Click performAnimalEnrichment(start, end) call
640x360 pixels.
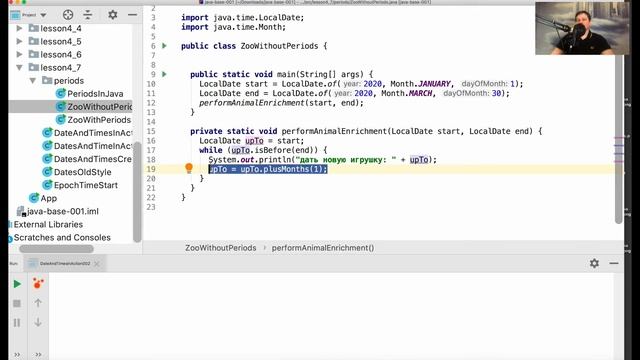[281, 103]
